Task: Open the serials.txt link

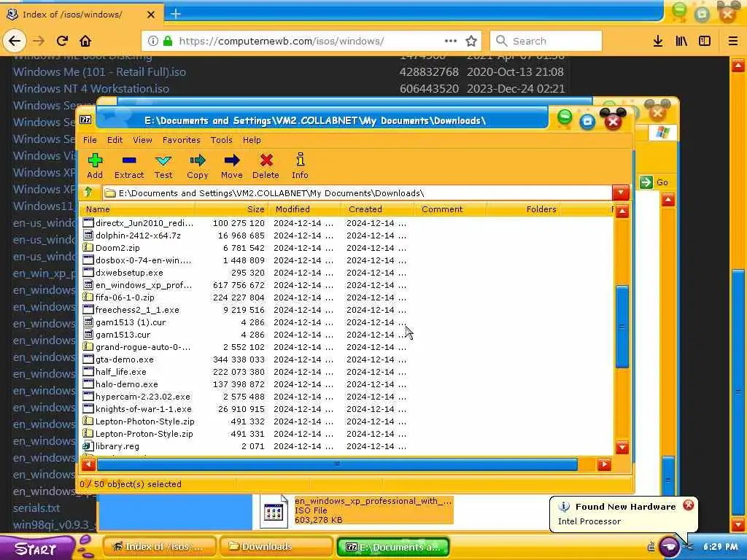Action: pos(36,508)
